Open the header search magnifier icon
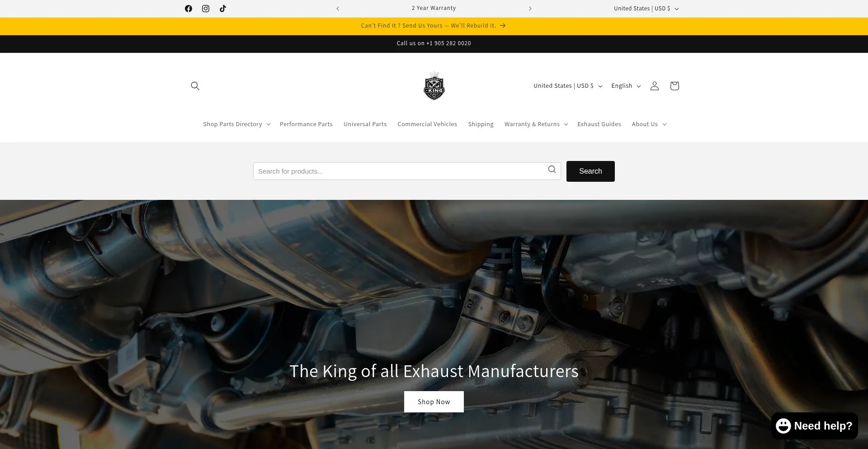Image resolution: width=868 pixels, height=449 pixels. 195,86
